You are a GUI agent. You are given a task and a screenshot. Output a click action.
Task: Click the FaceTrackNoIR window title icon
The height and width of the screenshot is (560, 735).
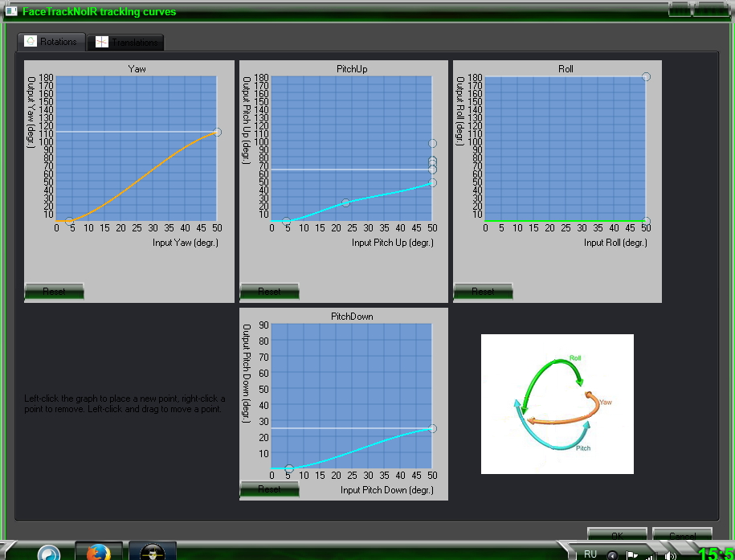pyautogui.click(x=11, y=10)
